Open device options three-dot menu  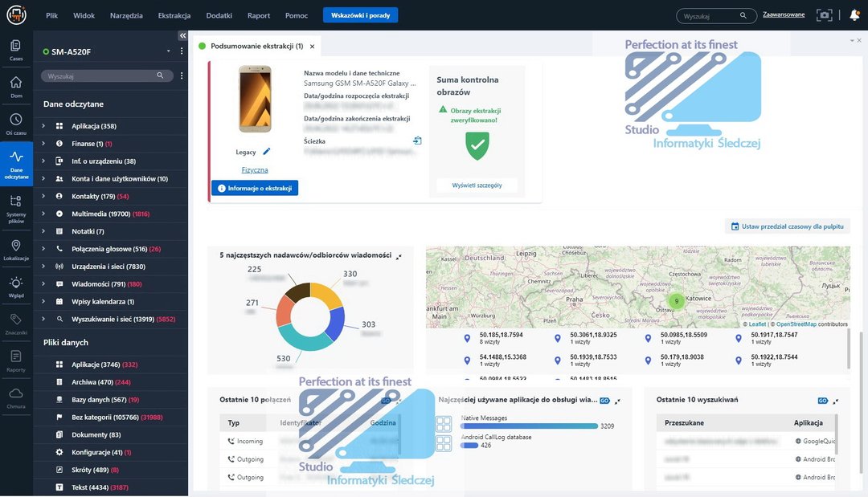[182, 51]
